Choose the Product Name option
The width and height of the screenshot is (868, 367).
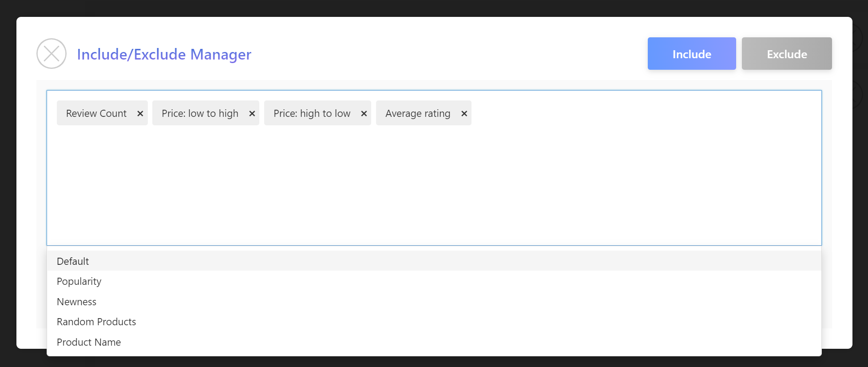coord(89,342)
